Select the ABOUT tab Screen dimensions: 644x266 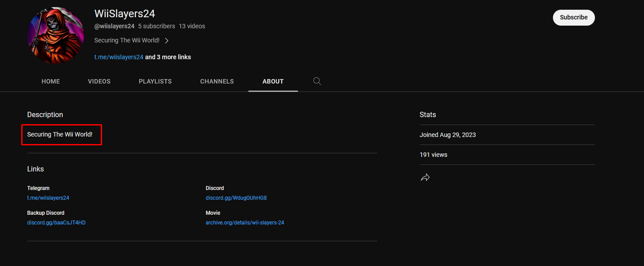[273, 81]
